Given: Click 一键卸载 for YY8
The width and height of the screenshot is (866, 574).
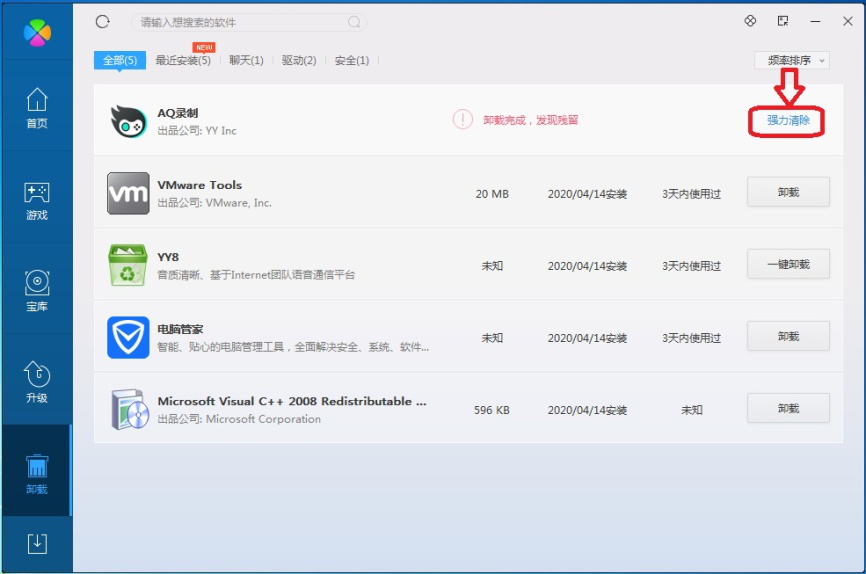Looking at the screenshot, I should click(x=788, y=265).
